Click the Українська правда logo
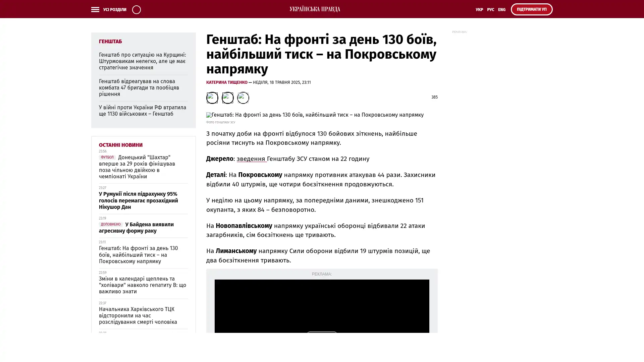The width and height of the screenshot is (644, 362). click(315, 9)
